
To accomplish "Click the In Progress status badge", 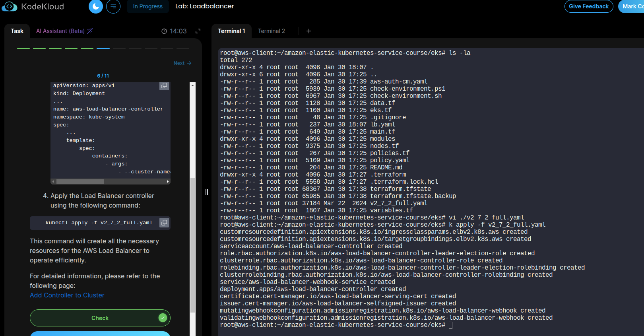I will [148, 6].
